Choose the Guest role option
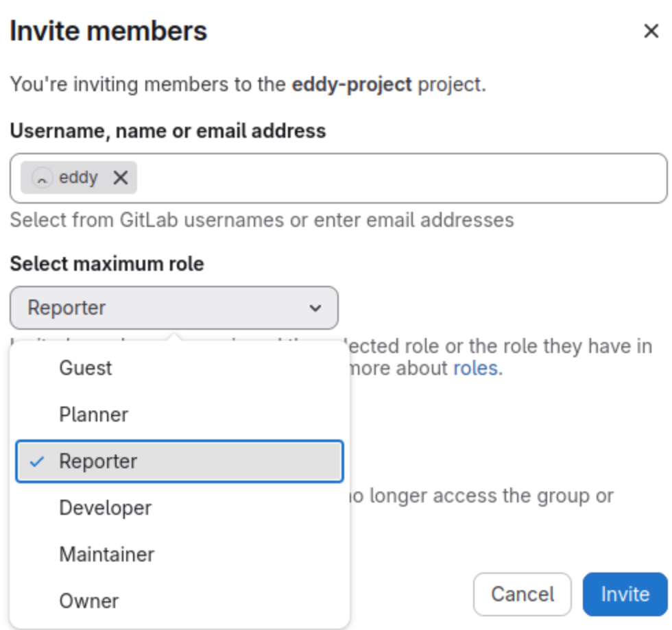Image resolution: width=672 pixels, height=630 pixels. [x=180, y=368]
